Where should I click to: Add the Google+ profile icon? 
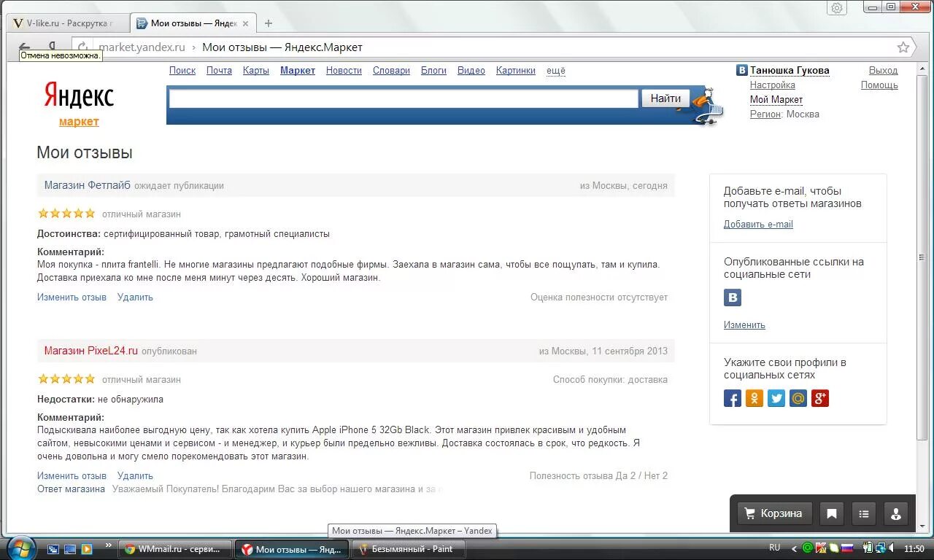(820, 398)
